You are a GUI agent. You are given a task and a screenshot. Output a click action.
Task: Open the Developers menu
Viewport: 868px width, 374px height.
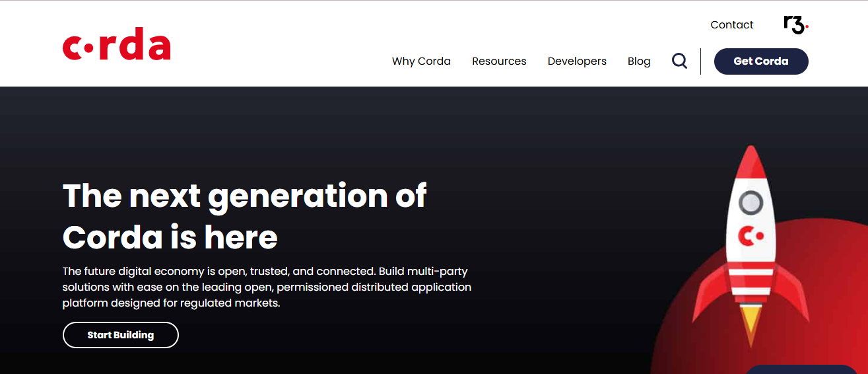tap(577, 61)
